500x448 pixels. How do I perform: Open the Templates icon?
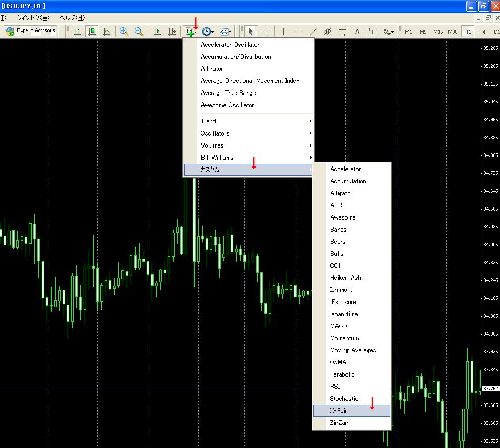224,32
